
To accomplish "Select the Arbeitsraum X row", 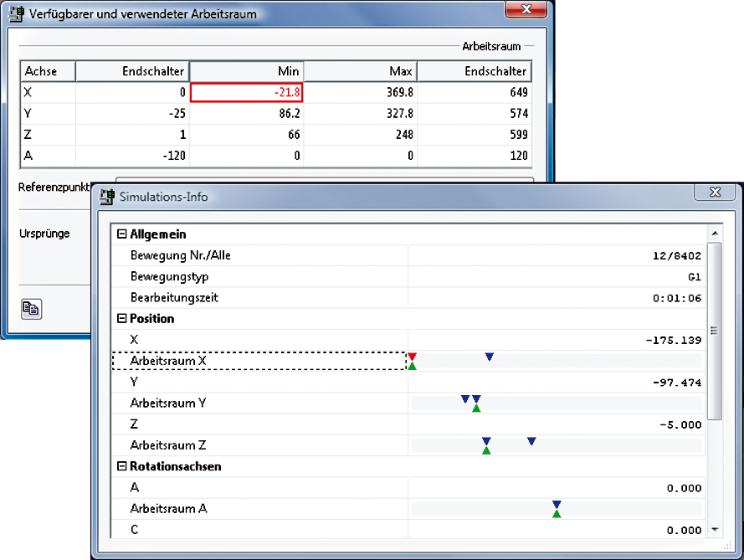I will point(259,361).
